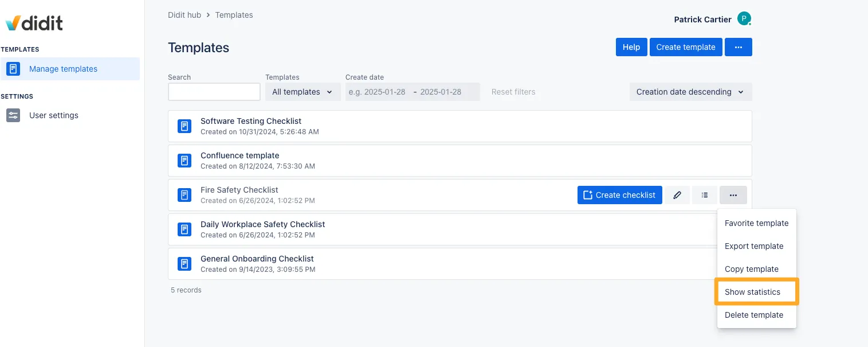Click the Fire Safety row more actions button
The image size is (868, 347).
733,195
